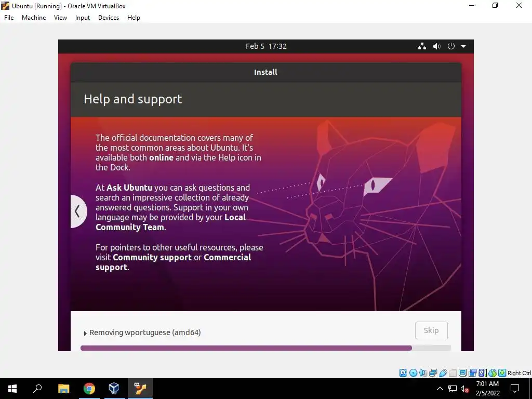Switch to the running VM taskbar icon
The image size is (532, 399).
(140, 389)
